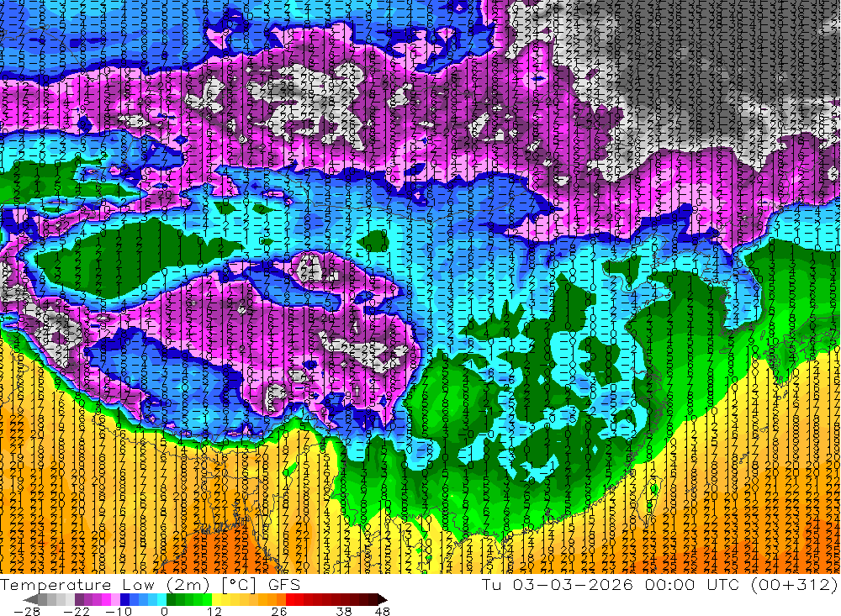Click the right arrow tip of color scale
This screenshot has height=616, width=841.
pos(384,599)
